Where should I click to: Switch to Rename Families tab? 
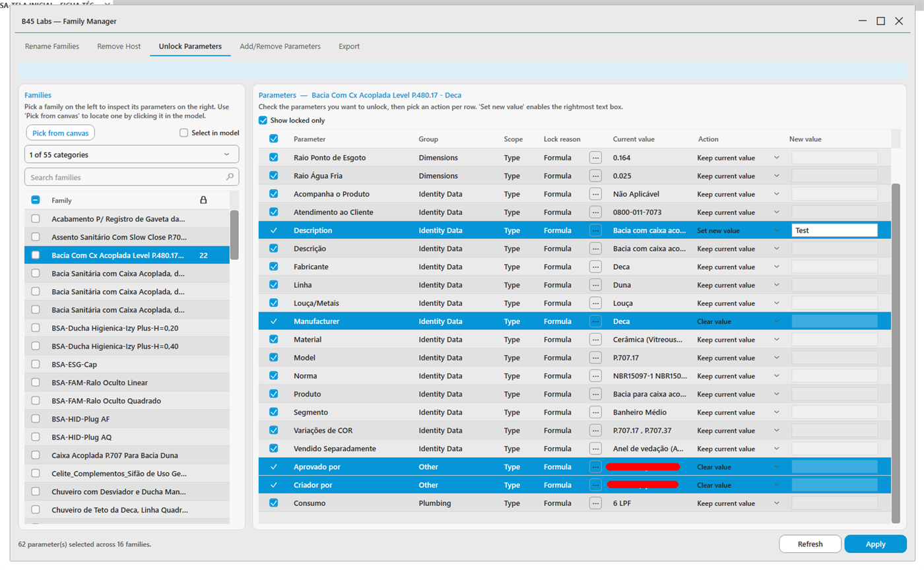52,47
